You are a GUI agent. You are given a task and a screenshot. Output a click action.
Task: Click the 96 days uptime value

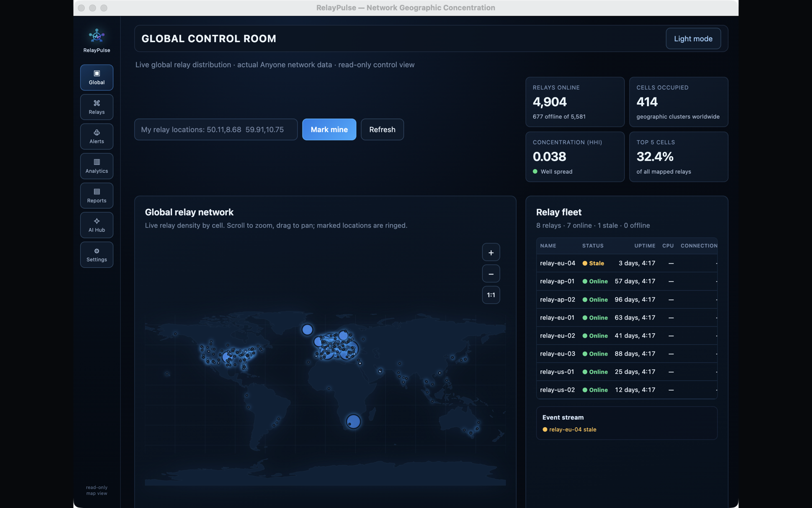point(635,300)
